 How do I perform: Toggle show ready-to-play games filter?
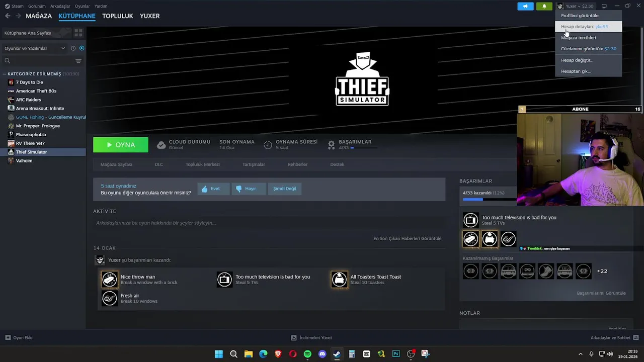pos(82,48)
